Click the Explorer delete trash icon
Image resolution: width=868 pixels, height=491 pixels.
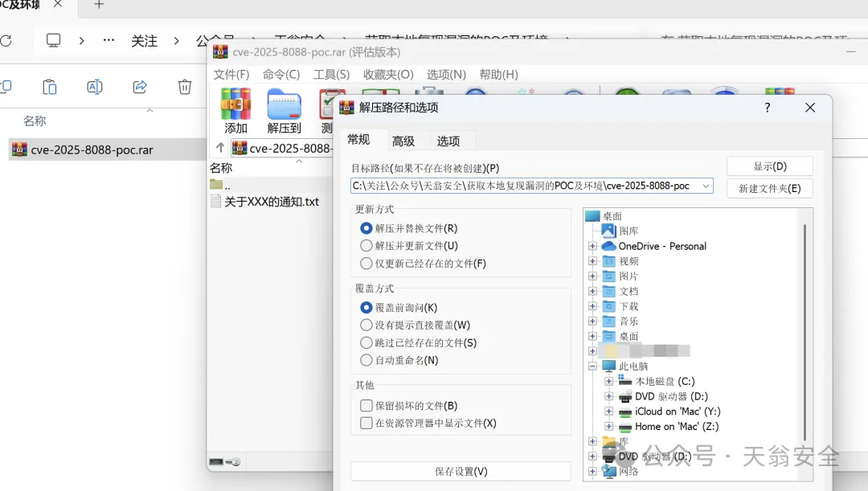click(x=185, y=87)
